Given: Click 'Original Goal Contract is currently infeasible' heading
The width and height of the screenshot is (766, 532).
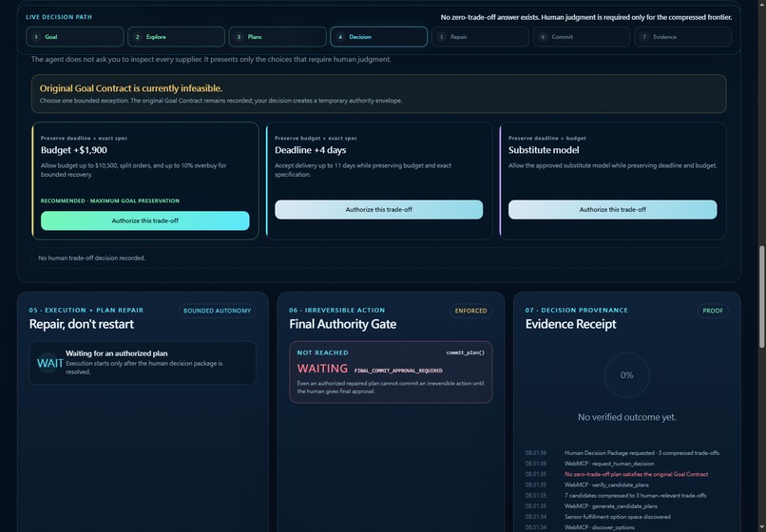Looking at the screenshot, I should [131, 88].
